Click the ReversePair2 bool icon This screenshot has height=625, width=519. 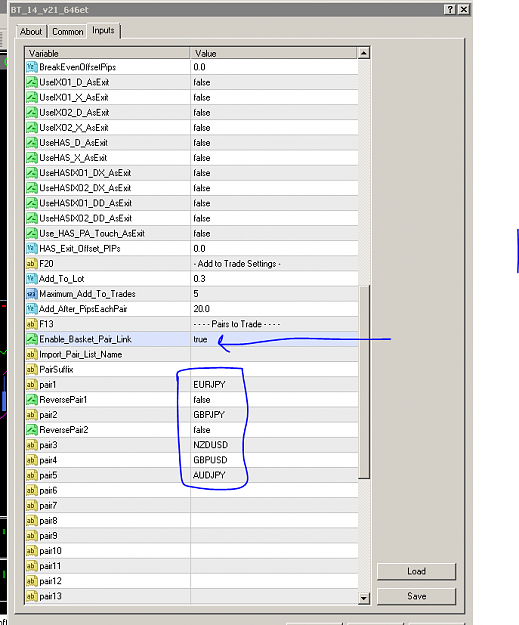click(31, 430)
